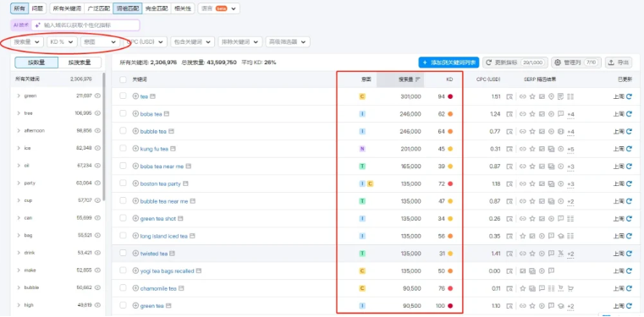Refresh metrics icon in the twisted tea row
The width and height of the screenshot is (644, 317).
pos(629,254)
